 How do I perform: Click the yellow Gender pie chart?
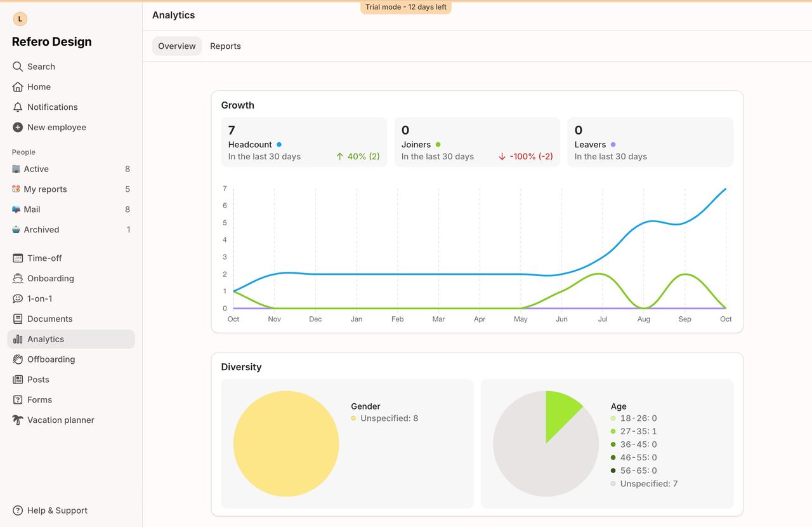coord(286,444)
